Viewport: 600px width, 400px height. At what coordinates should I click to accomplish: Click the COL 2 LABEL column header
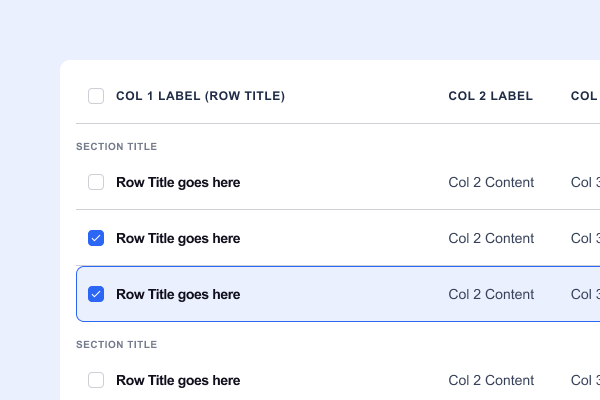[490, 96]
